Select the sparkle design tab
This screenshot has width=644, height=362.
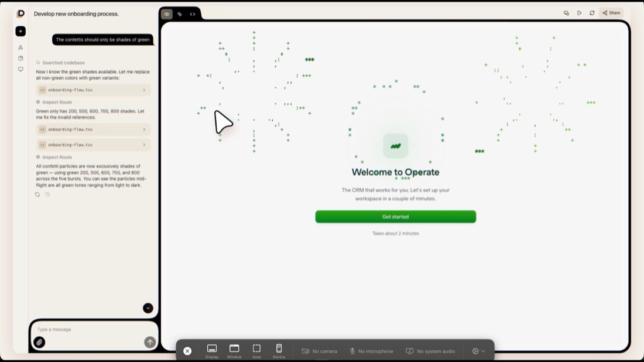click(x=180, y=14)
